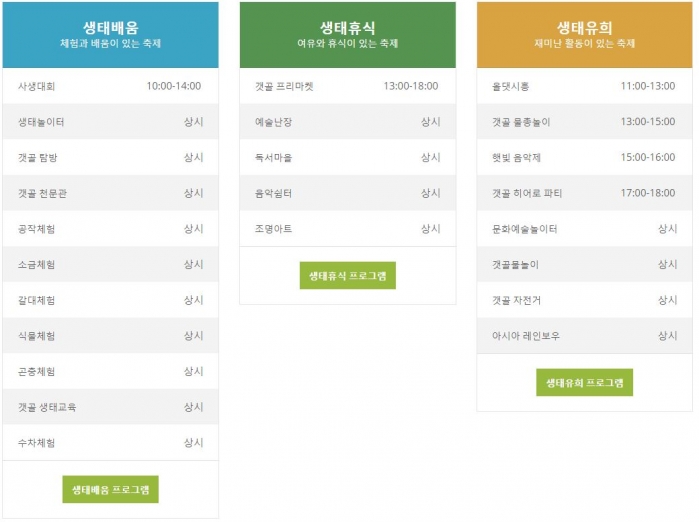Screen dimensions: 699x522
Task: Click the 소금체험 program row
Action: point(110,265)
